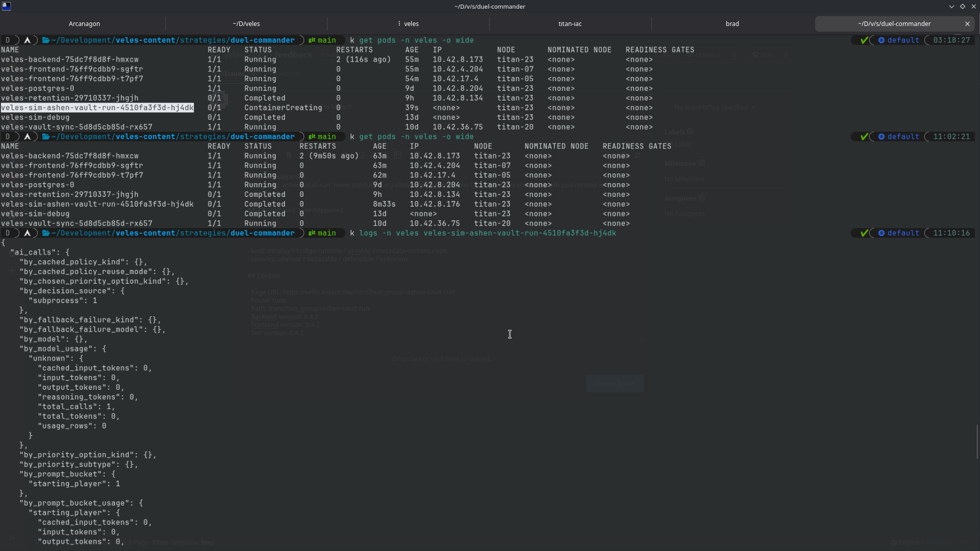Click the highlighted veles-sim-ashen-vault-run-4510fa3f3d-hj4dk pod name
The image size is (980, 551).
pyautogui.click(x=97, y=108)
